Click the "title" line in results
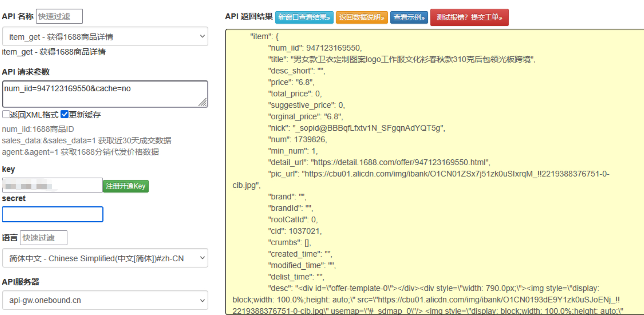 tap(402, 59)
